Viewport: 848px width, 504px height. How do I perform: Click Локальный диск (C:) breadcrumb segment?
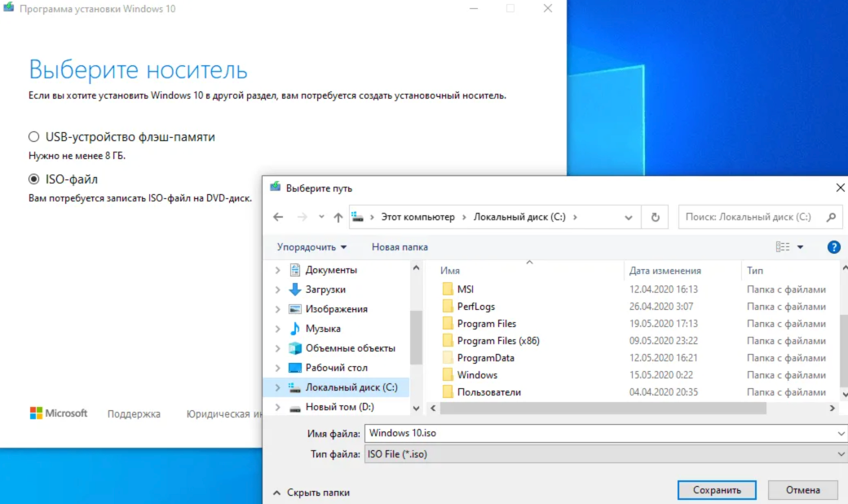pyautogui.click(x=519, y=217)
